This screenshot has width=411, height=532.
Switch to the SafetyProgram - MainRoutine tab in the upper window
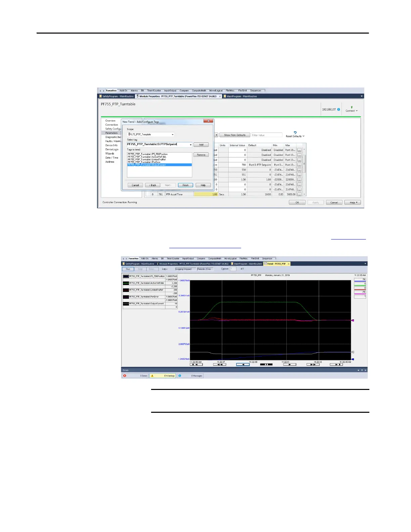(x=116, y=96)
